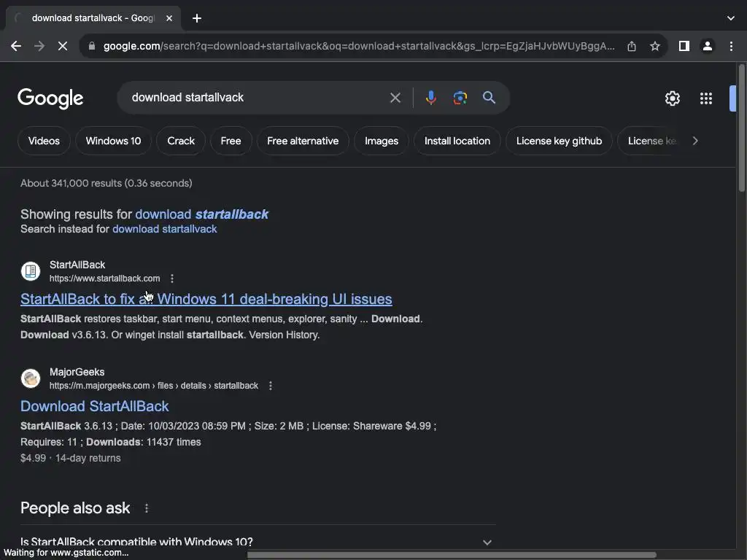
Task: Show more filter chips arrow
Action: coord(695,141)
